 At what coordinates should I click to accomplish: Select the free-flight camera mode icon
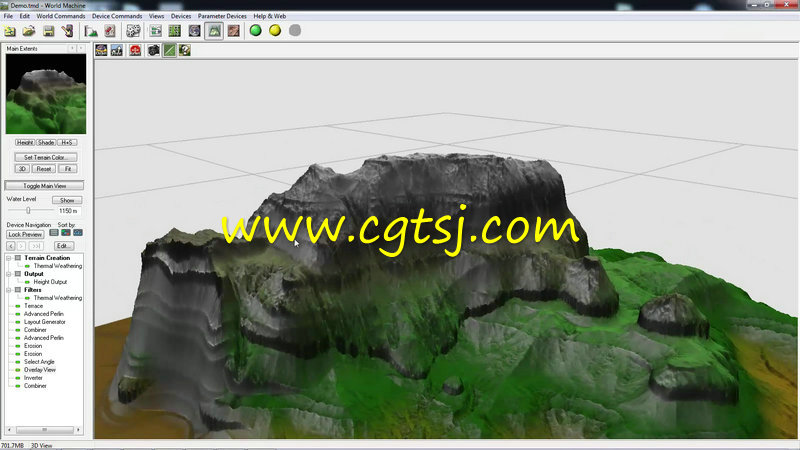pyautogui.click(x=117, y=50)
